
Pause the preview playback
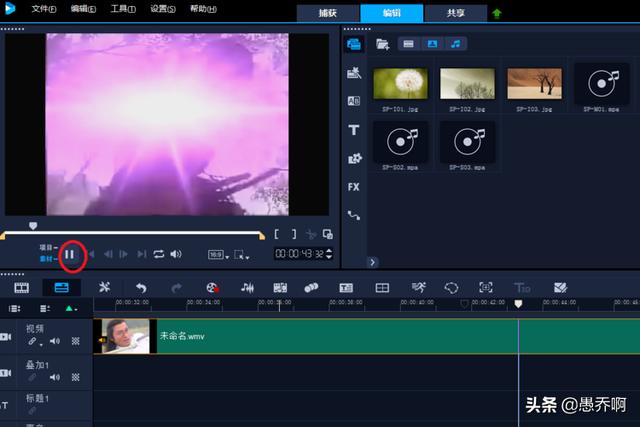[69, 254]
